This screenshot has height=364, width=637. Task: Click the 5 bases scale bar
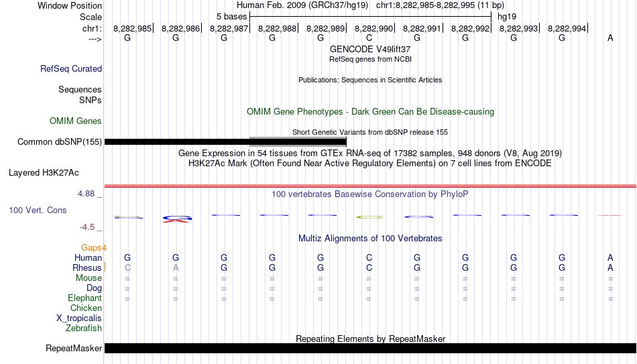click(x=370, y=17)
